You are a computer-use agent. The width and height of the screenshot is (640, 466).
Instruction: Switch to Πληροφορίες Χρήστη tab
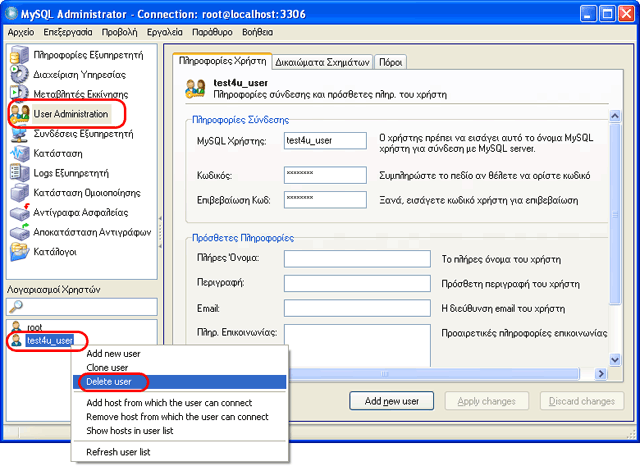point(222,61)
